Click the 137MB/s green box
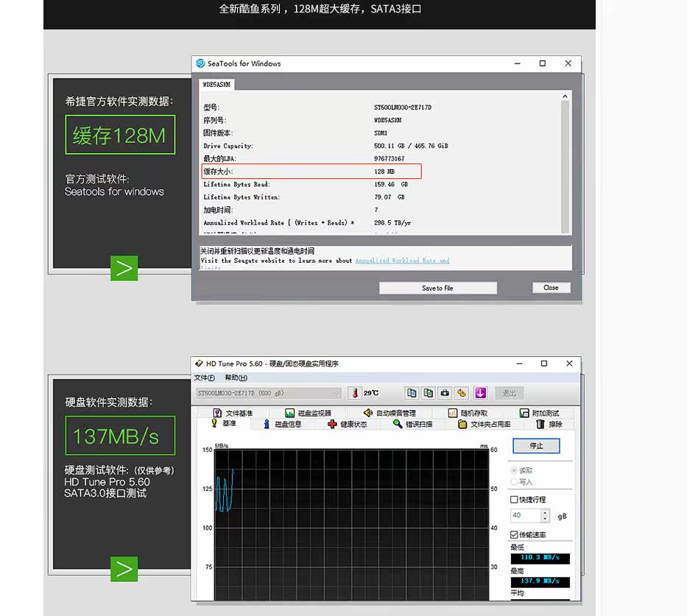 120,436
